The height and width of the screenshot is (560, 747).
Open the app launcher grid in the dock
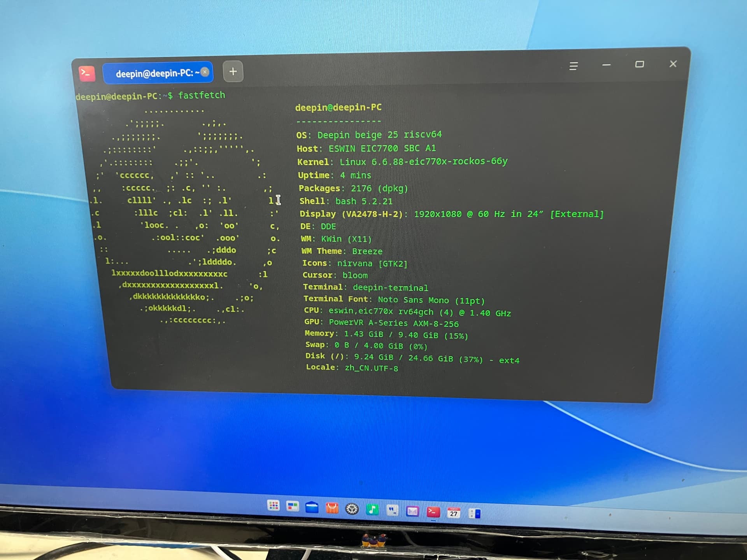coord(274,506)
